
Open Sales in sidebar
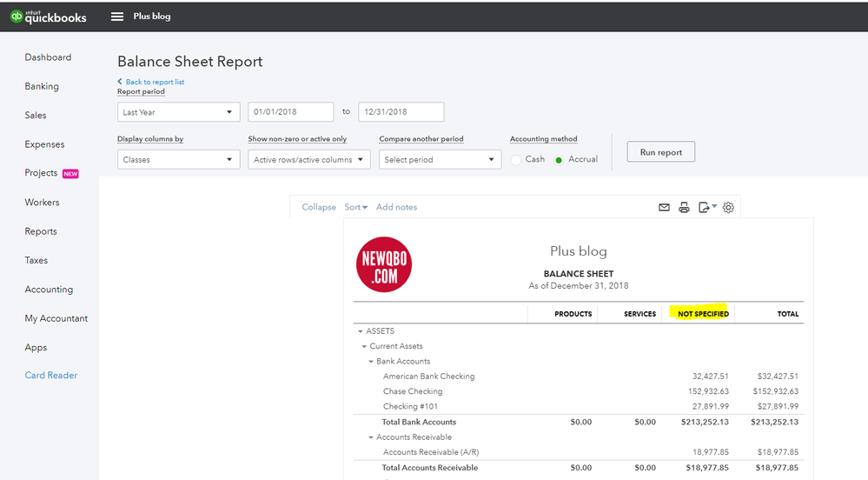pyautogui.click(x=36, y=116)
